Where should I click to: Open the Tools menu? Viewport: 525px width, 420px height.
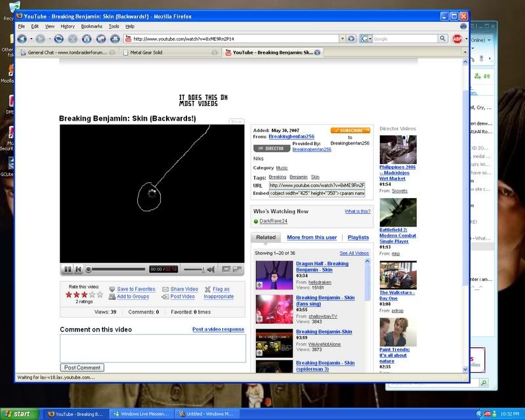pos(114,26)
